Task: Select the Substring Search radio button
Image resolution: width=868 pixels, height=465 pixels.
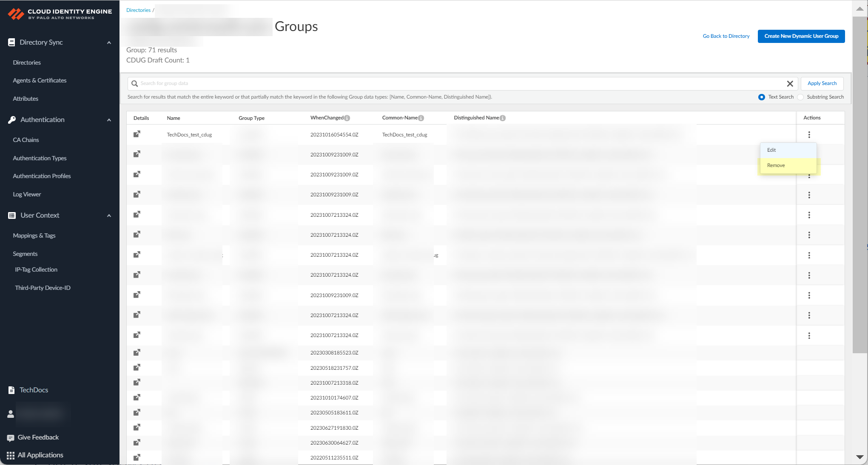Action: 800,97
